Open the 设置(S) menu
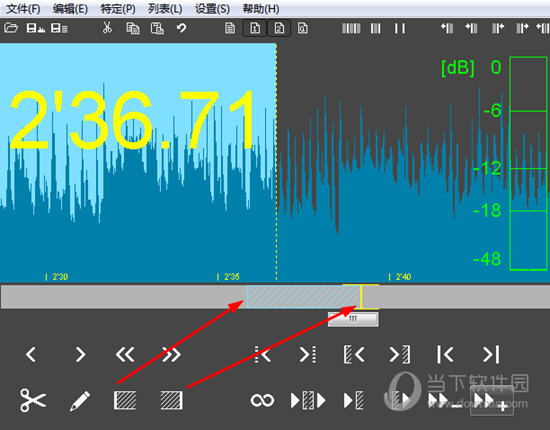 tap(212, 9)
